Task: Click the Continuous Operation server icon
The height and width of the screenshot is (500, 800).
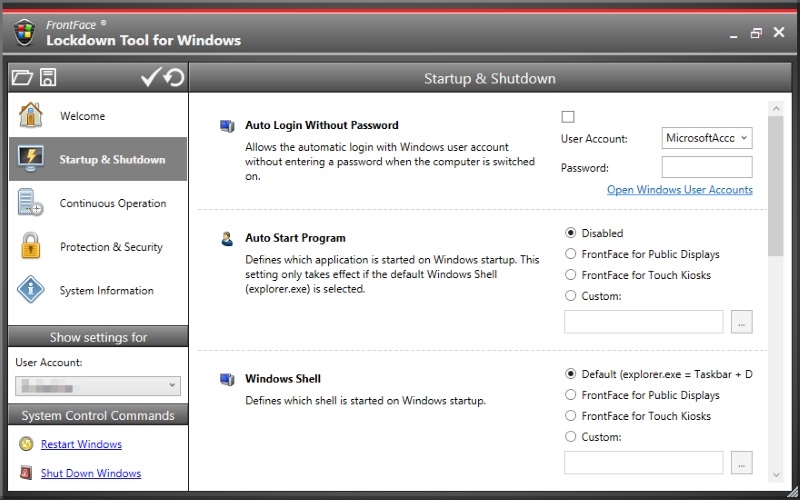Action: pos(31,203)
